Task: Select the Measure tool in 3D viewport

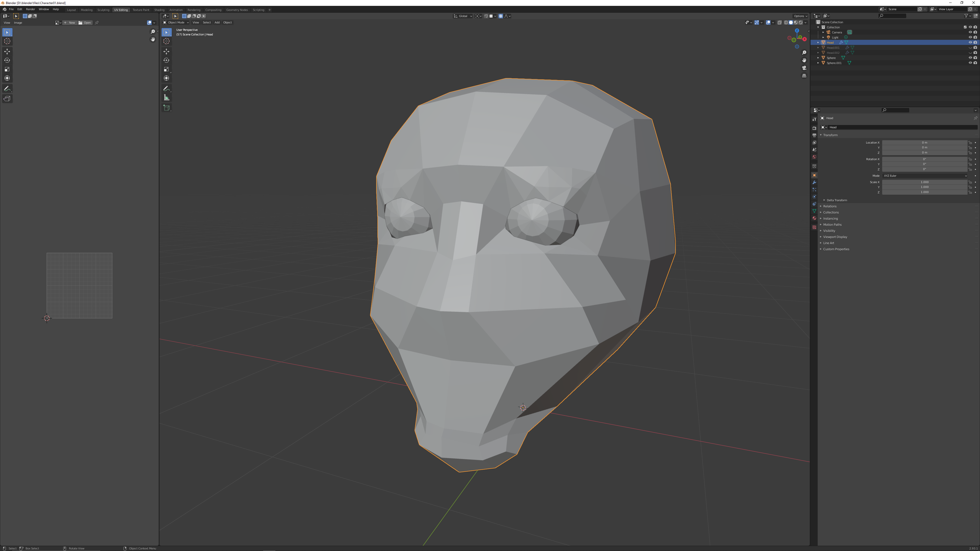Action: (x=166, y=98)
